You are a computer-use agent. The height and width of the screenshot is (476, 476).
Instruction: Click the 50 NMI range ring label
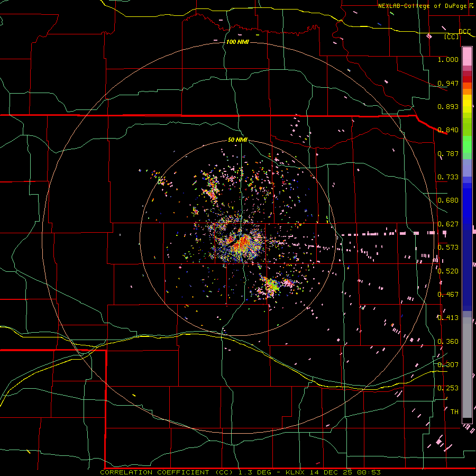point(237,140)
